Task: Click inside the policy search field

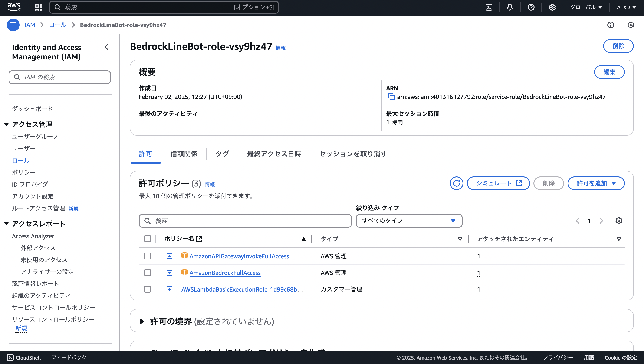Action: [x=245, y=221]
